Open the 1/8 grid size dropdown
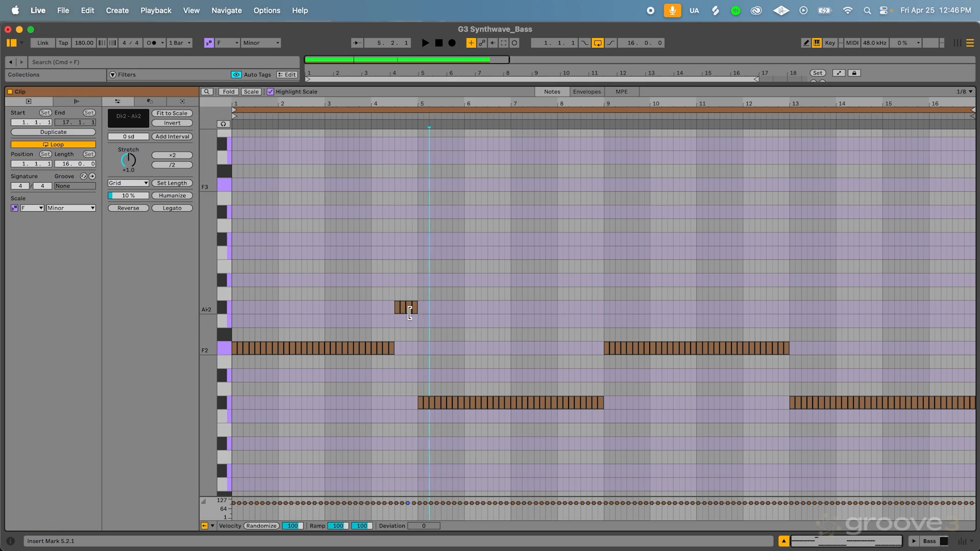 tap(964, 92)
